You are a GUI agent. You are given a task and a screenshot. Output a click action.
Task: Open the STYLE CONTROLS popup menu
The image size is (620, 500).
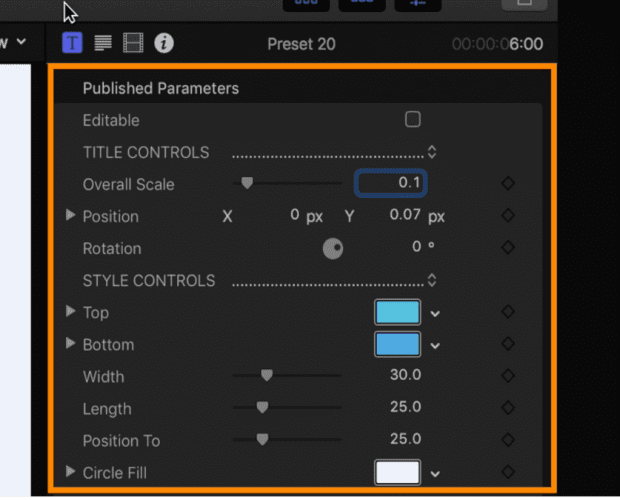[432, 280]
